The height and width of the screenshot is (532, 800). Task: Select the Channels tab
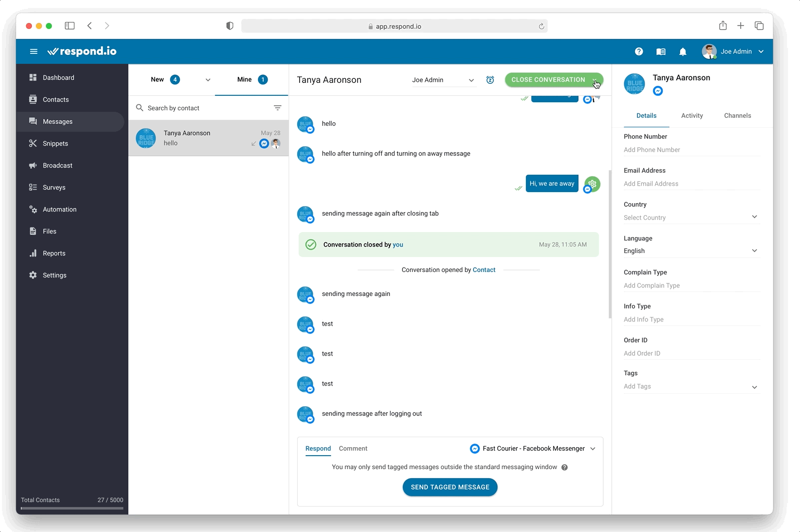pyautogui.click(x=738, y=115)
